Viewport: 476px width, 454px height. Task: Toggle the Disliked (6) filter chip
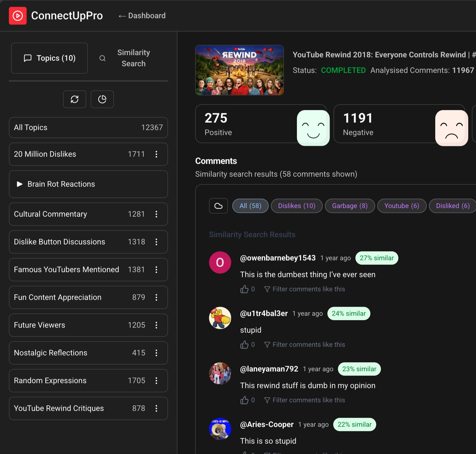(452, 206)
